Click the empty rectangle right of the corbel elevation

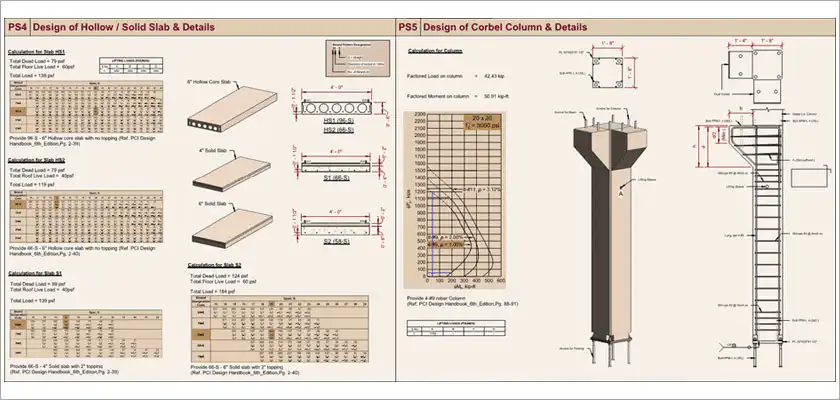point(809,178)
